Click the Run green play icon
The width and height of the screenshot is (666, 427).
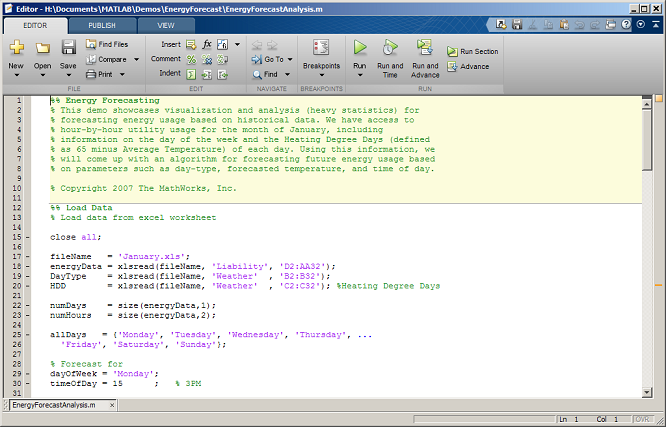tap(360, 47)
